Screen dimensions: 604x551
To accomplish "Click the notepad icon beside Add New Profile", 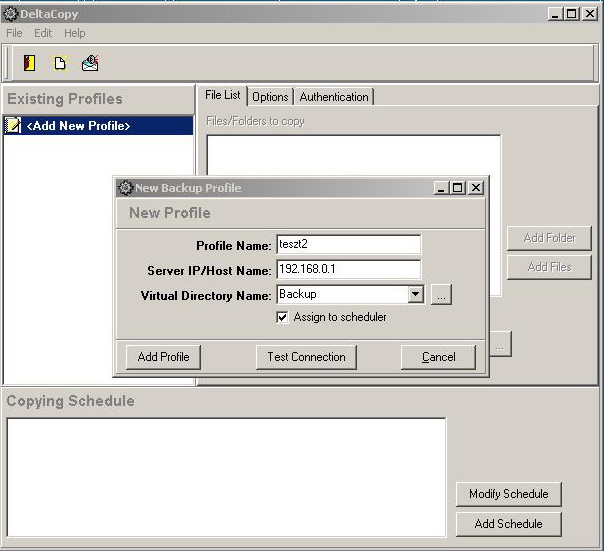I will 13,126.
